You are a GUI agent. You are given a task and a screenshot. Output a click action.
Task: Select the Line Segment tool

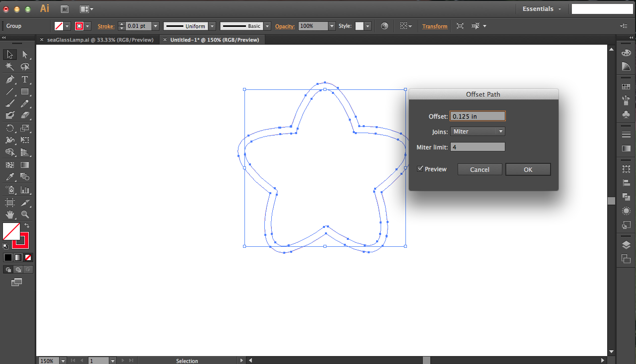click(9, 91)
